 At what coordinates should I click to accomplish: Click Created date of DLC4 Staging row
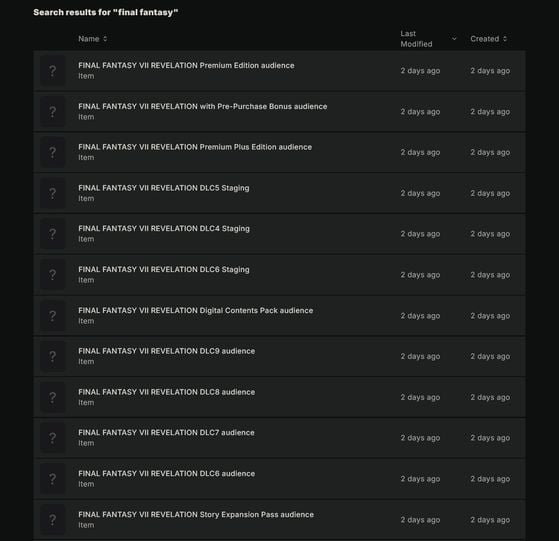pos(490,234)
